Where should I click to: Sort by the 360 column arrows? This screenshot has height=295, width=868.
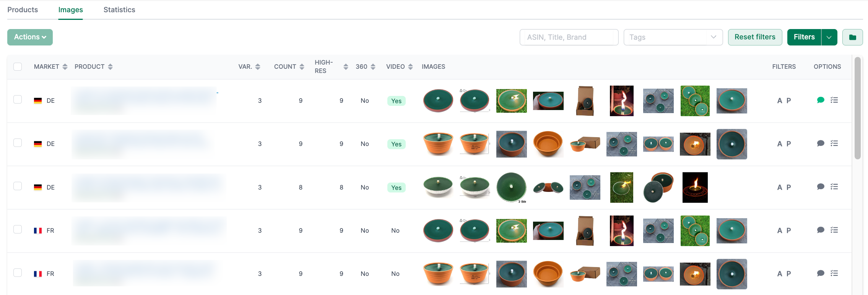[x=373, y=67]
